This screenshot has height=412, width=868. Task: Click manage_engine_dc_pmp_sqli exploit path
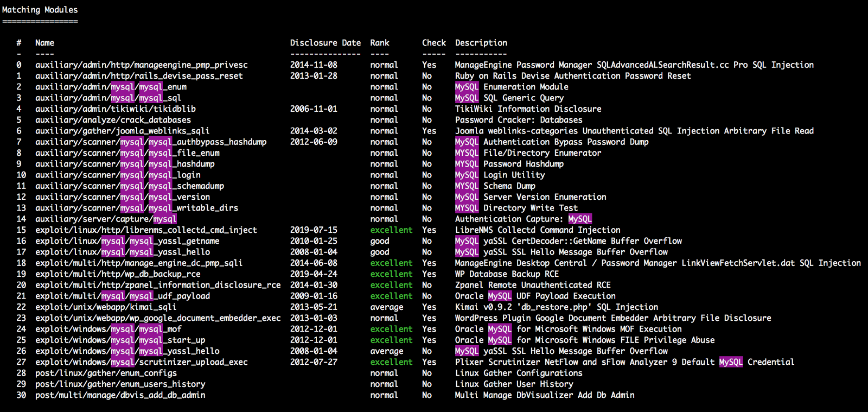coord(139,263)
